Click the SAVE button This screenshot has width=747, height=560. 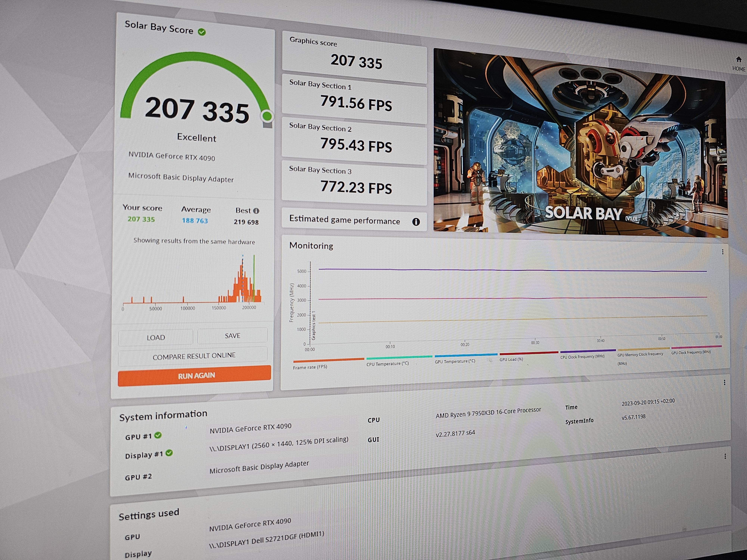(x=232, y=335)
